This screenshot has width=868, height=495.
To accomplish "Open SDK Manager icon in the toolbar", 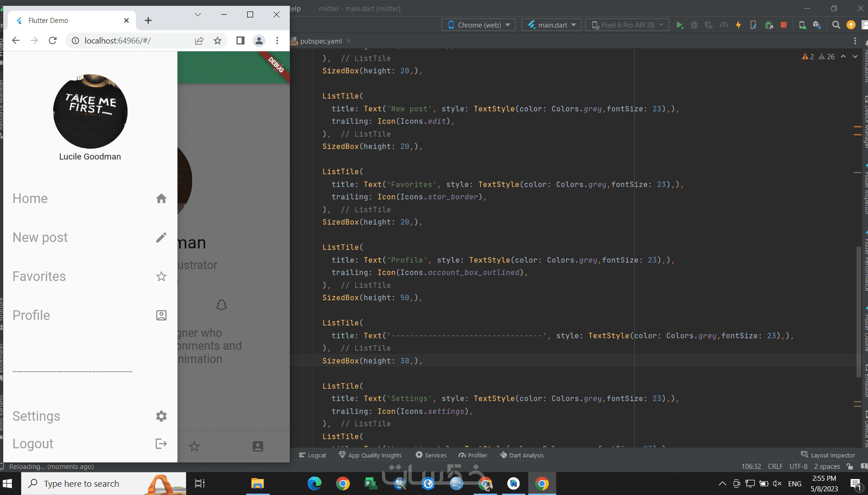I will [817, 25].
